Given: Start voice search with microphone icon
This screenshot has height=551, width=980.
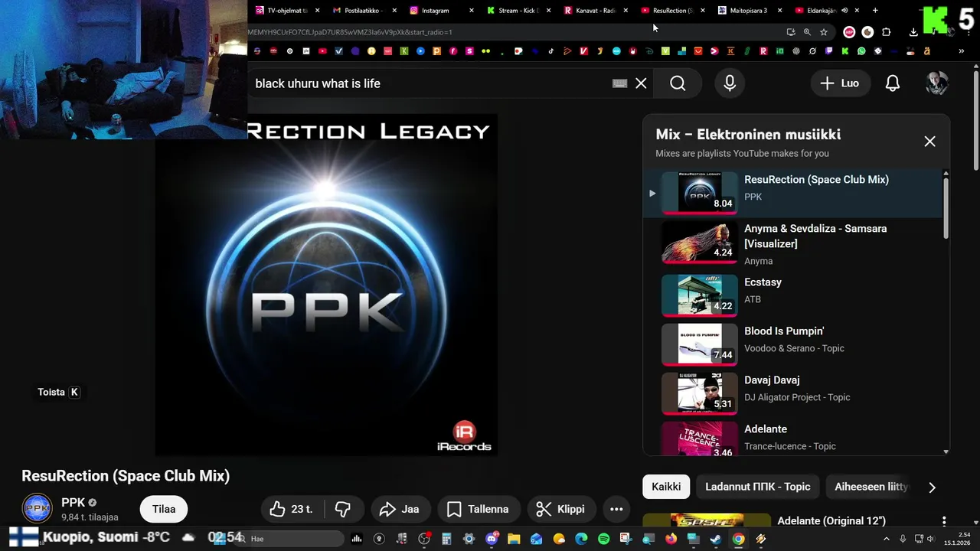Looking at the screenshot, I should (730, 83).
